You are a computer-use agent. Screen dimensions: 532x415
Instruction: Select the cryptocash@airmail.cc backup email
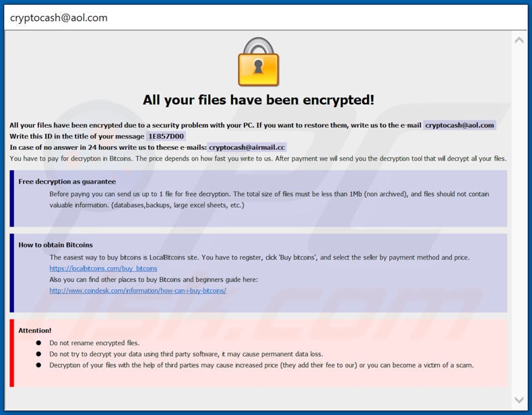click(246, 147)
